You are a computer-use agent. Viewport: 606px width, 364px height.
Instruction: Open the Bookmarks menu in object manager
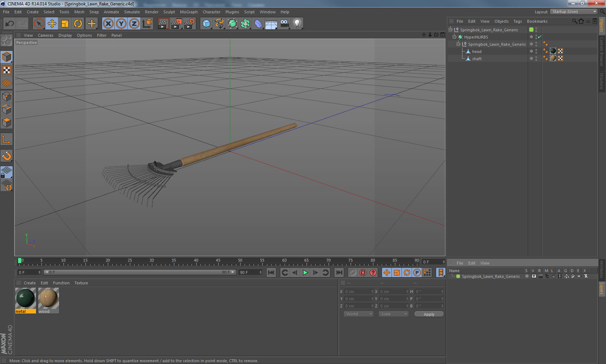point(537,21)
